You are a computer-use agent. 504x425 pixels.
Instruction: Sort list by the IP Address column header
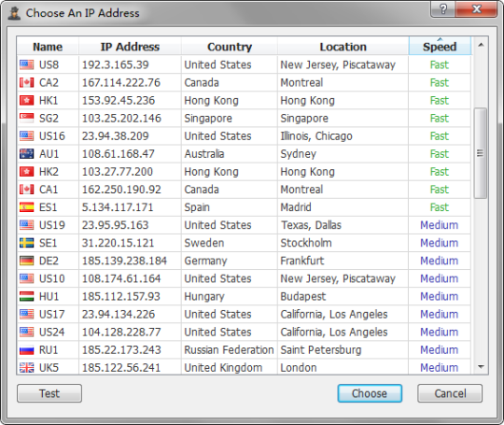tap(130, 47)
